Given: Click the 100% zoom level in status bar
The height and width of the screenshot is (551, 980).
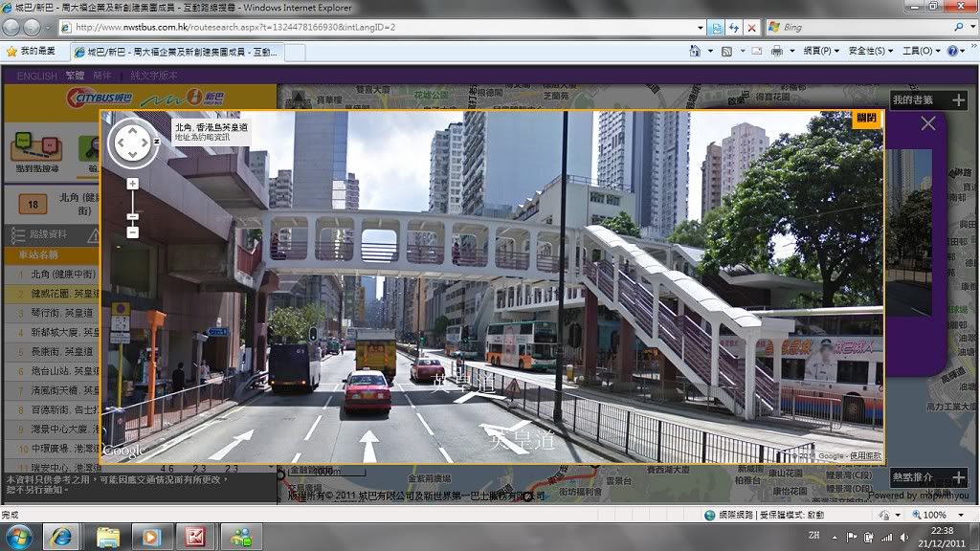Looking at the screenshot, I should [x=934, y=515].
